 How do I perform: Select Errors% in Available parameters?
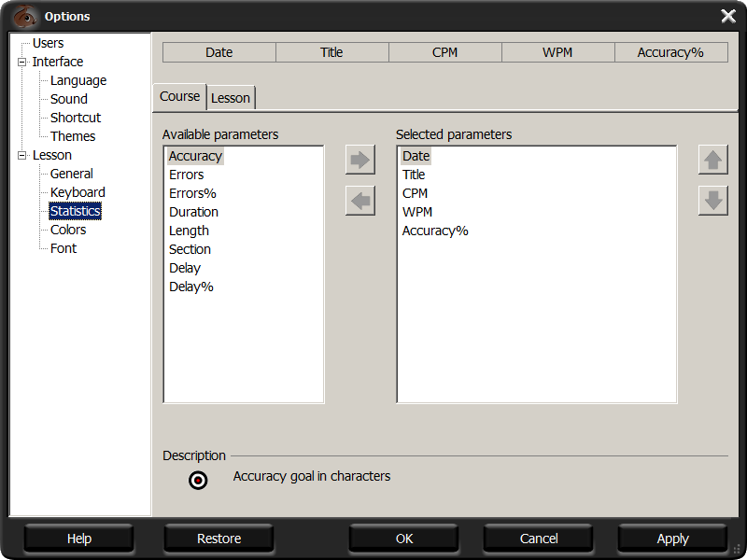[192, 193]
